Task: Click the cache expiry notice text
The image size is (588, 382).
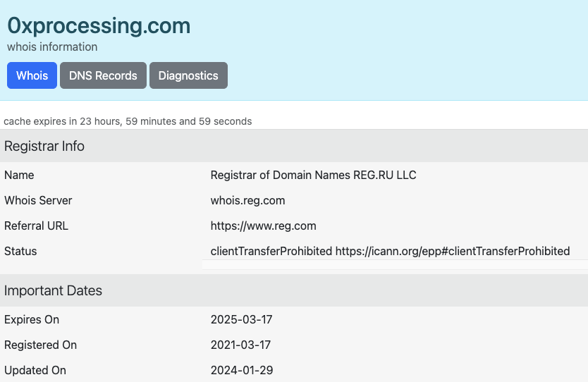Action: point(128,121)
